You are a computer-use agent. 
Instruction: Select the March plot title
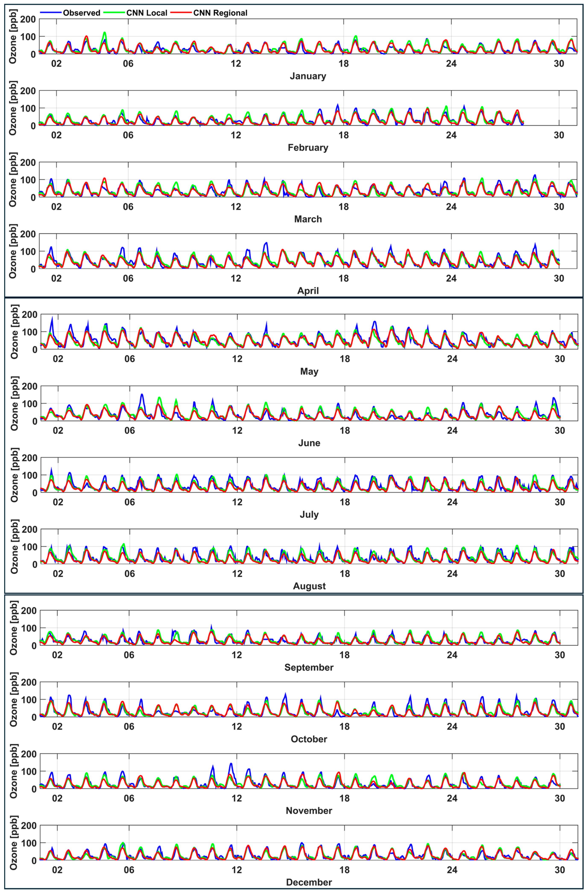point(308,219)
